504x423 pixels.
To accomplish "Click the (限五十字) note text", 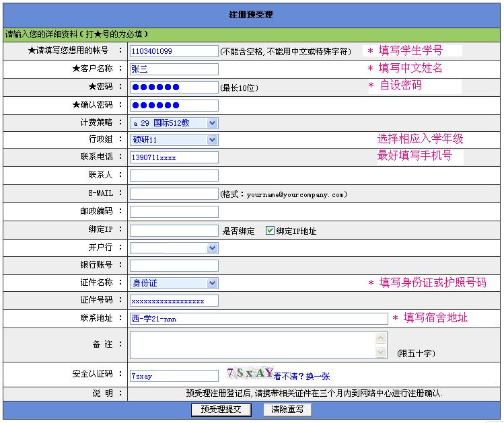I will (x=416, y=353).
